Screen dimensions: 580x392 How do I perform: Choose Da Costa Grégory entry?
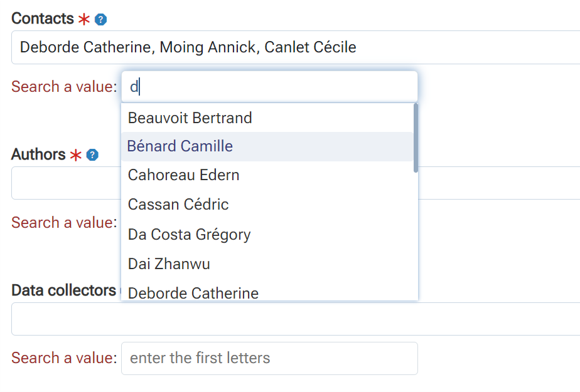(267, 234)
